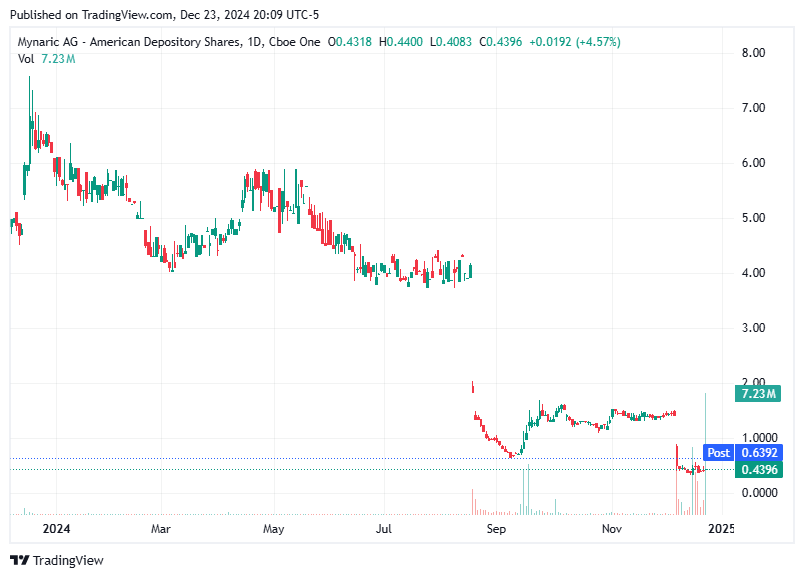Click the TradingView brand name text
The height and width of the screenshot is (578, 804).
[x=68, y=561]
